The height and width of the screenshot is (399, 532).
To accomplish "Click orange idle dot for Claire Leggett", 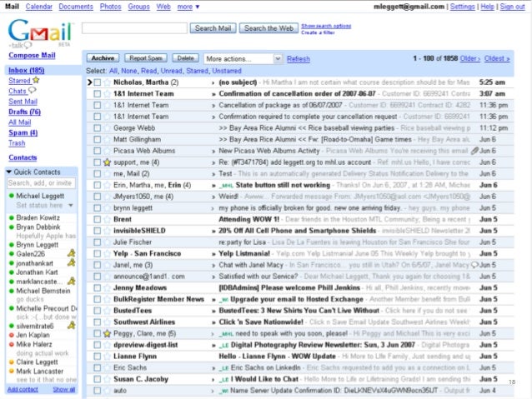I will [12, 362].
